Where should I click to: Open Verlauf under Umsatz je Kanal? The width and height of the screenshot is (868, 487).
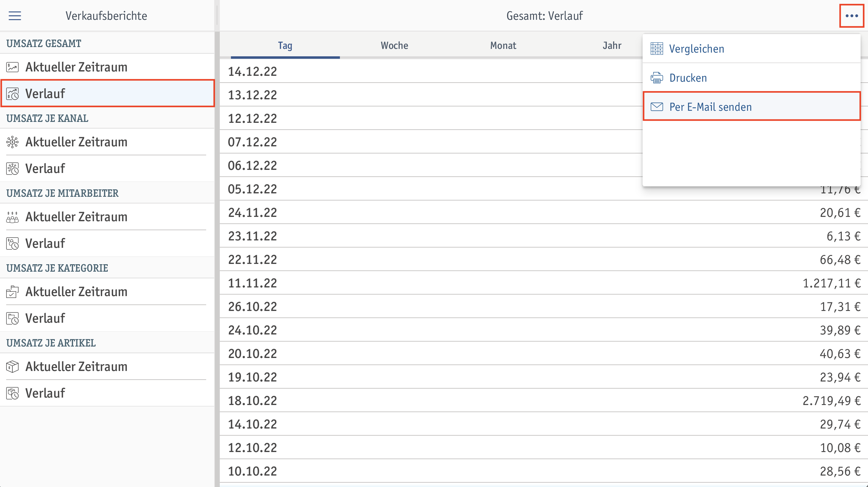[x=107, y=168]
